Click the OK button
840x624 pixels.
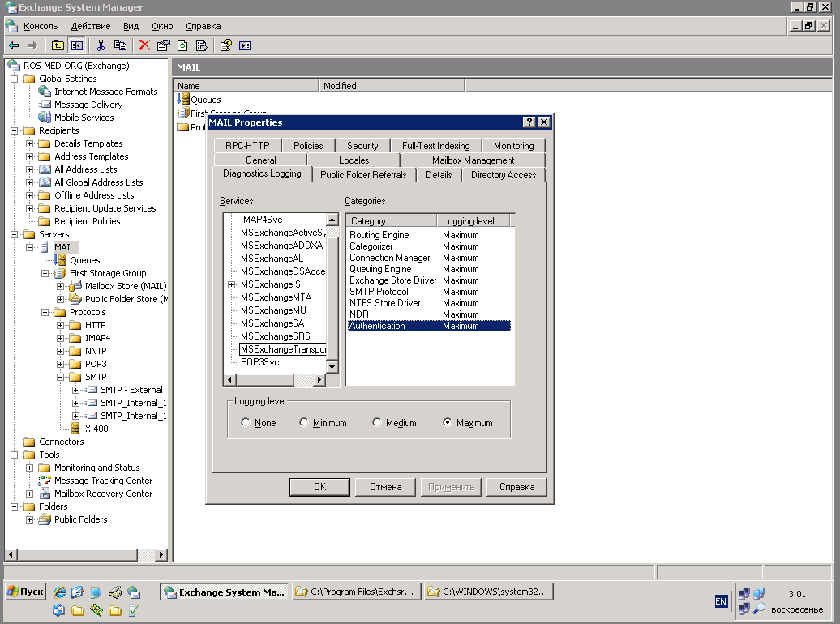[x=319, y=487]
